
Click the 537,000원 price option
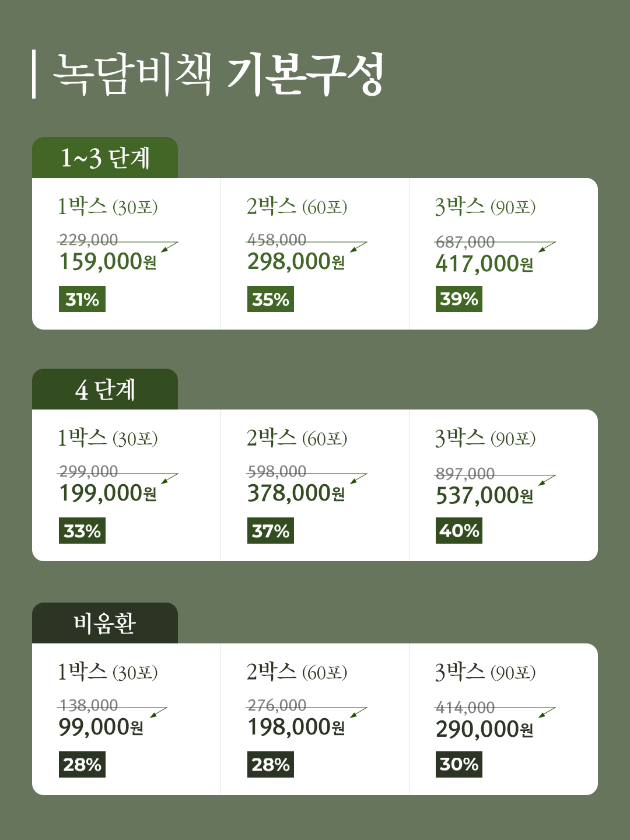tap(484, 496)
